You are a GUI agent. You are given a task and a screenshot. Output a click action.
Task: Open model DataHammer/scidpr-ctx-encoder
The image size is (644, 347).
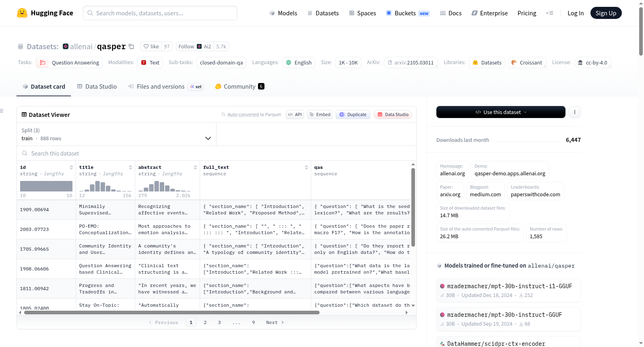(508, 342)
